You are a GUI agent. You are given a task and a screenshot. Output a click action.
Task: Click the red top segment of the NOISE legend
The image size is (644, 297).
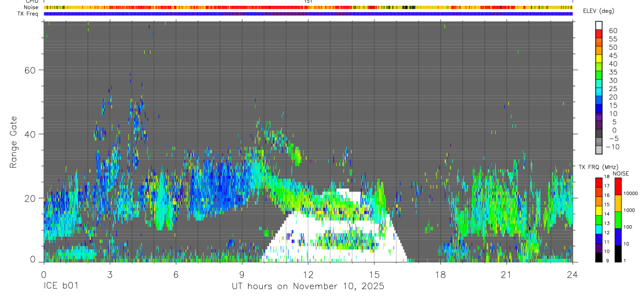[x=618, y=186]
